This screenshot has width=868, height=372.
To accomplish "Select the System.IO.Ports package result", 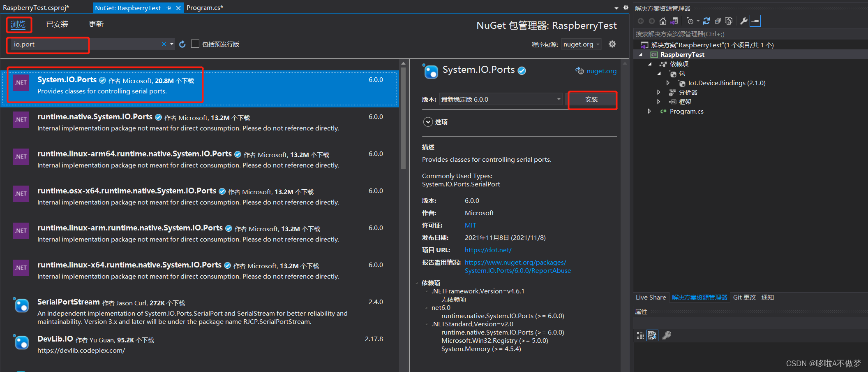I will (x=200, y=89).
